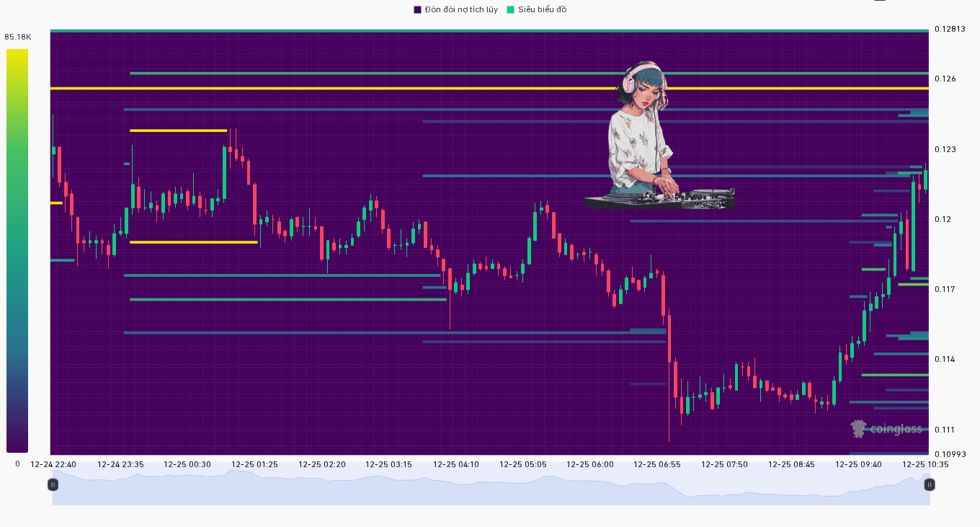Click the green legend color square

pos(511,9)
